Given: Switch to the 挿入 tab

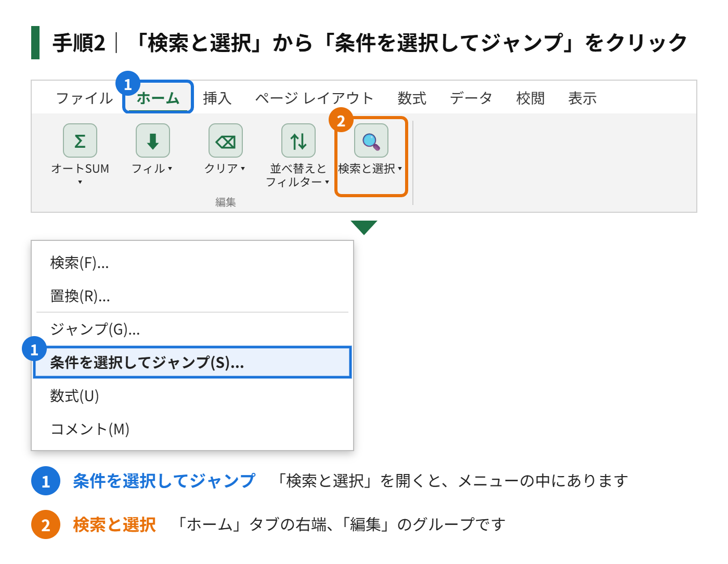Looking at the screenshot, I should pos(217,98).
